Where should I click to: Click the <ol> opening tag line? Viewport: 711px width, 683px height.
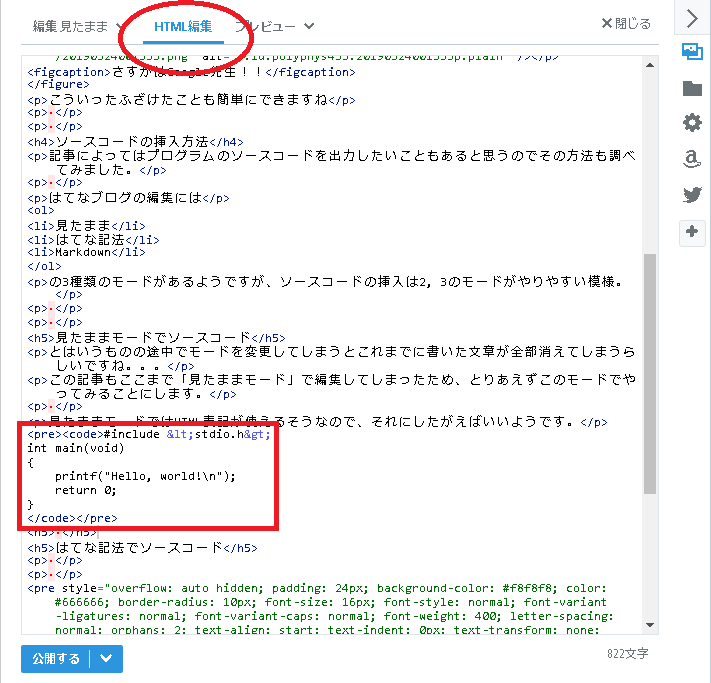(x=41, y=210)
